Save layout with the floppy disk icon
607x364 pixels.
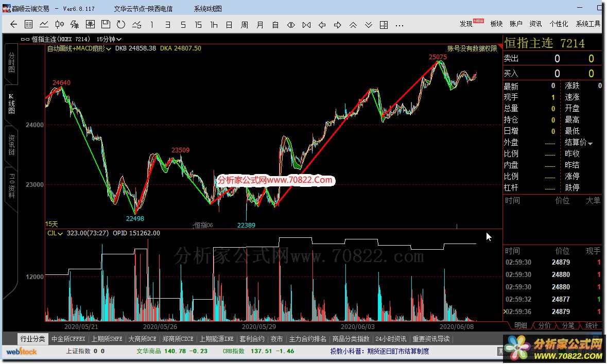(106, 24)
